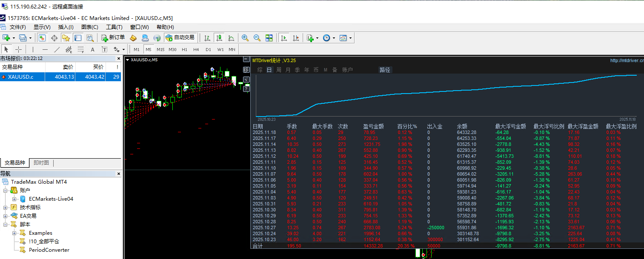Click the signals broadcast icon
644x259 pixels.
pyautogui.click(x=157, y=37)
